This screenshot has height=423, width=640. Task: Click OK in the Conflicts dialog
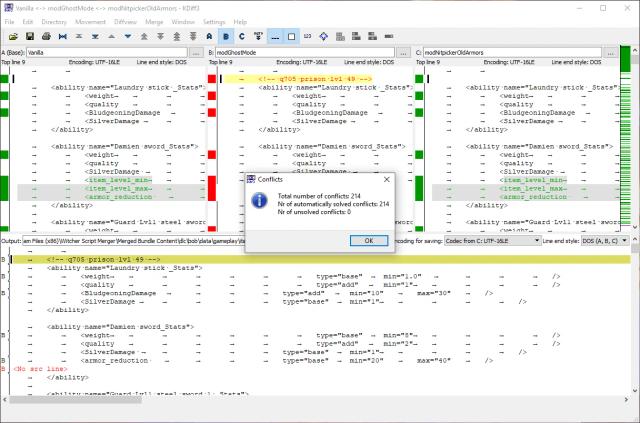click(369, 240)
